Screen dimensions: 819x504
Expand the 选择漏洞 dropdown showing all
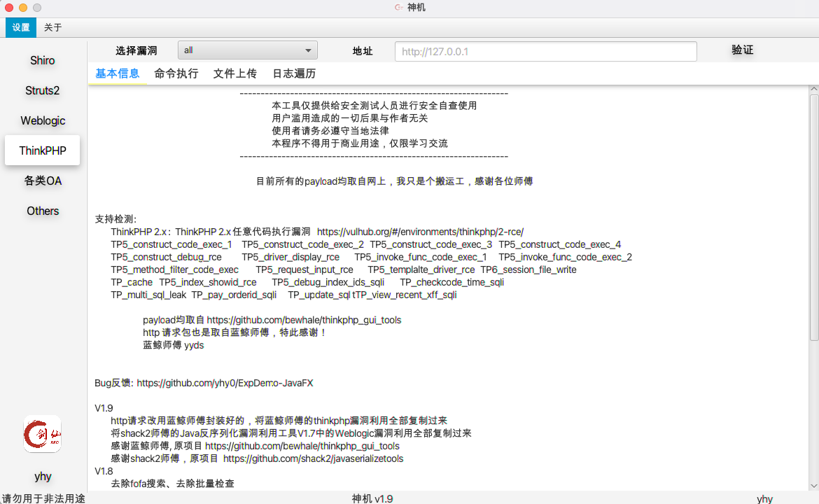pos(248,50)
